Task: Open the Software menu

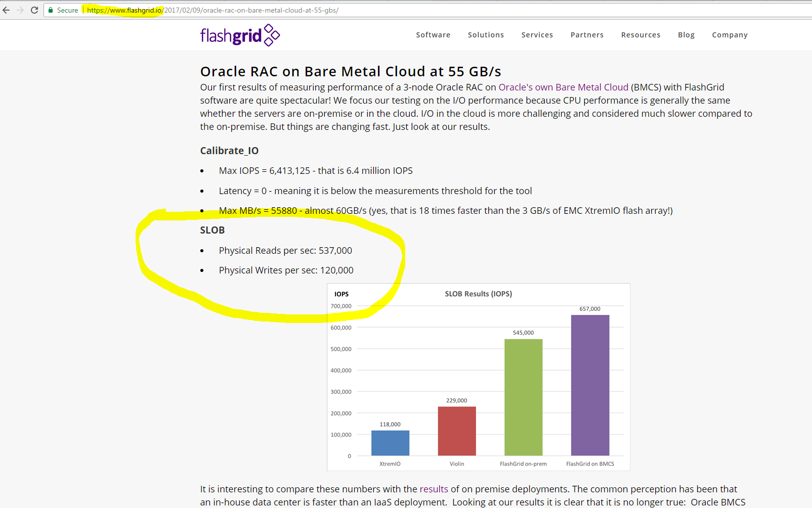Action: 433,35
